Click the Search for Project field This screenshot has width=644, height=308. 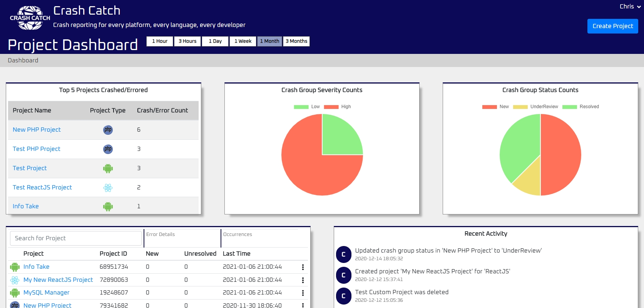(76, 238)
